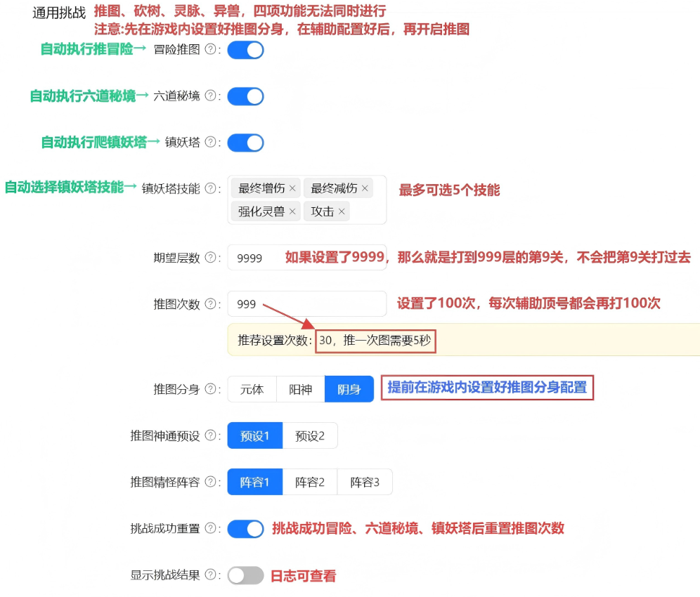Image resolution: width=700 pixels, height=597 pixels.
Task: Enable the 显示挑战结果 switch
Action: pos(245,575)
